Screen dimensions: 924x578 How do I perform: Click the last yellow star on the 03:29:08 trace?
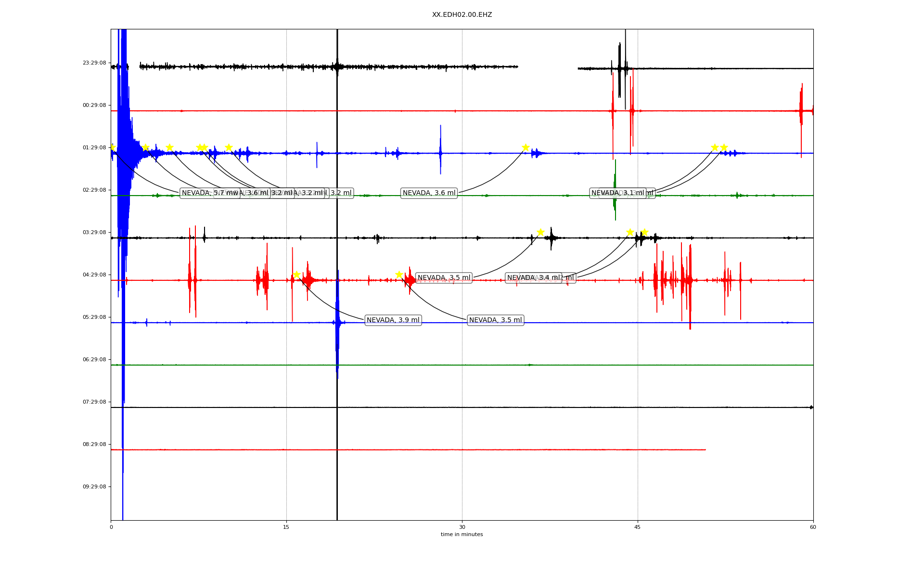click(x=644, y=232)
